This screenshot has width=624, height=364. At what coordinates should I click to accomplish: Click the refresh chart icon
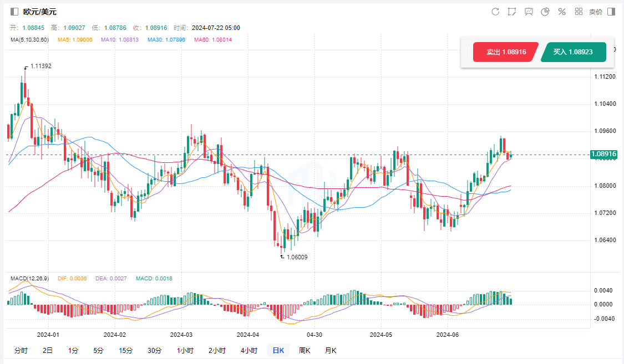coord(495,12)
